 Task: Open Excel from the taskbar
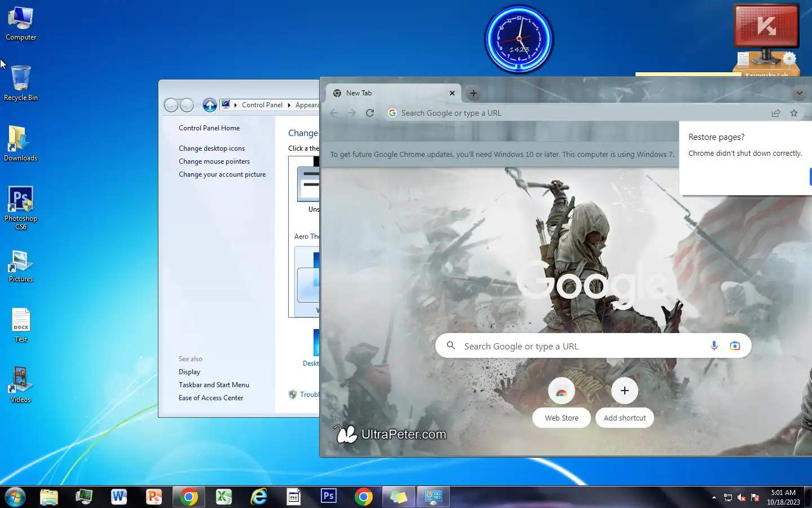224,497
